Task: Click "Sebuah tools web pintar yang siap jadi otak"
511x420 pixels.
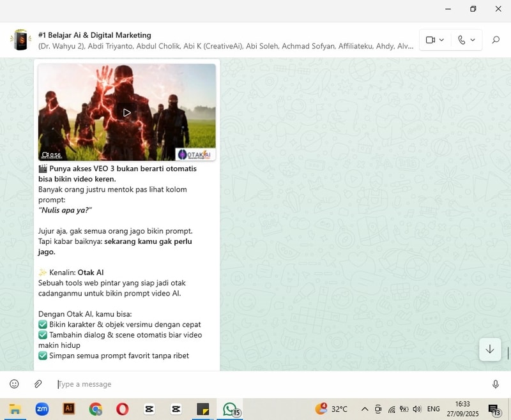Action: (112, 283)
